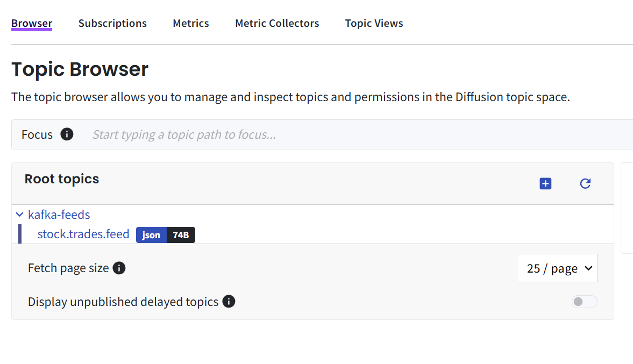
Task: Click the Root topics panel heading
Action: (62, 179)
